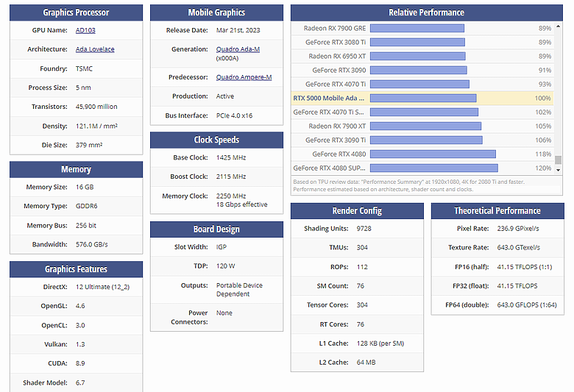Image resolution: width=574 pixels, height=392 pixels.
Task: Click the Theoretical Performance header
Action: (497, 211)
